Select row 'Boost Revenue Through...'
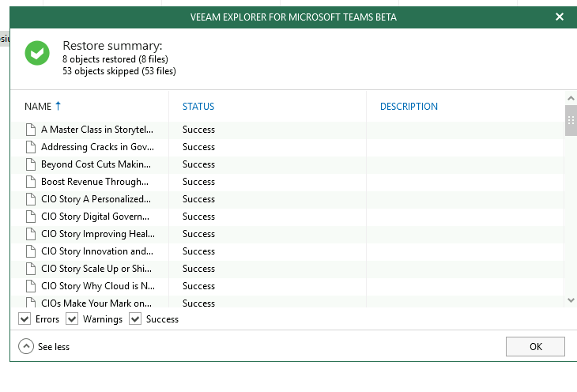The height and width of the screenshot is (392, 577). click(x=287, y=182)
